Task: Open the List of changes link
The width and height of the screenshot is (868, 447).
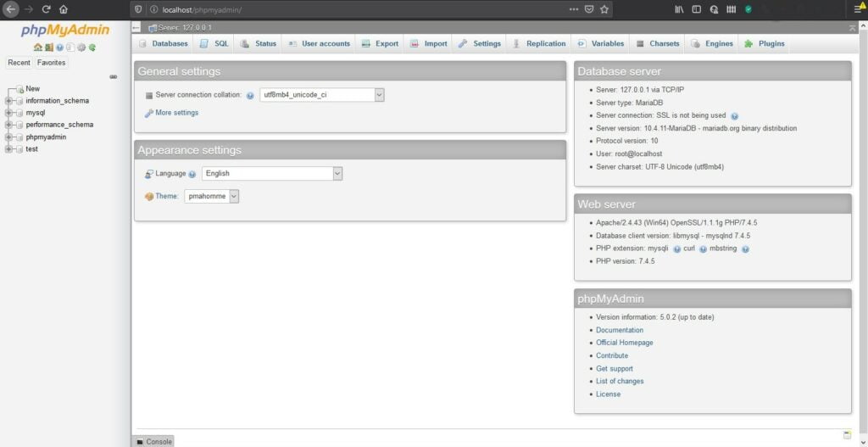Action: 620,381
